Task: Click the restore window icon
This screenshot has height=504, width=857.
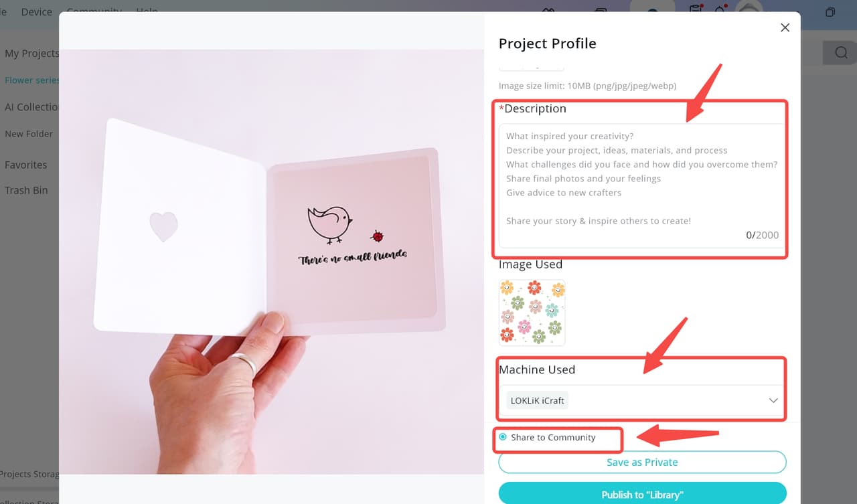Action: 830,12
